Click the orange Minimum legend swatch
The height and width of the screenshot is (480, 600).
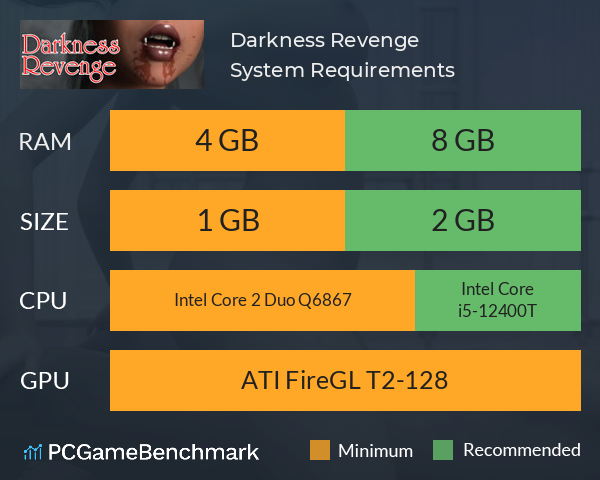[x=320, y=450]
